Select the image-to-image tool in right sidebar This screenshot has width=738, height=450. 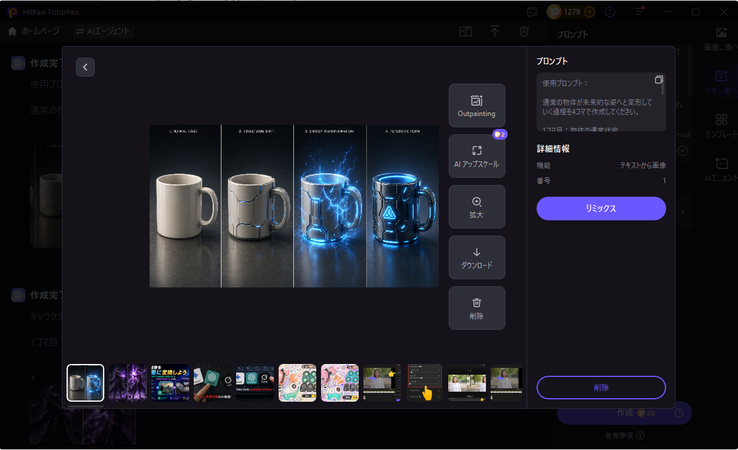[x=721, y=39]
